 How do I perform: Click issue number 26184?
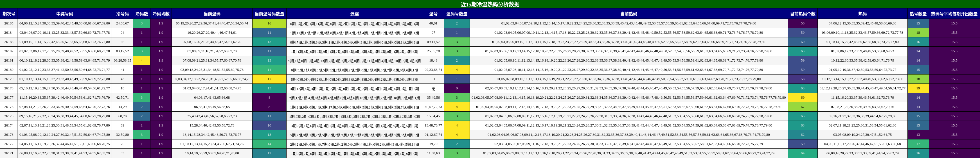click(x=9, y=33)
